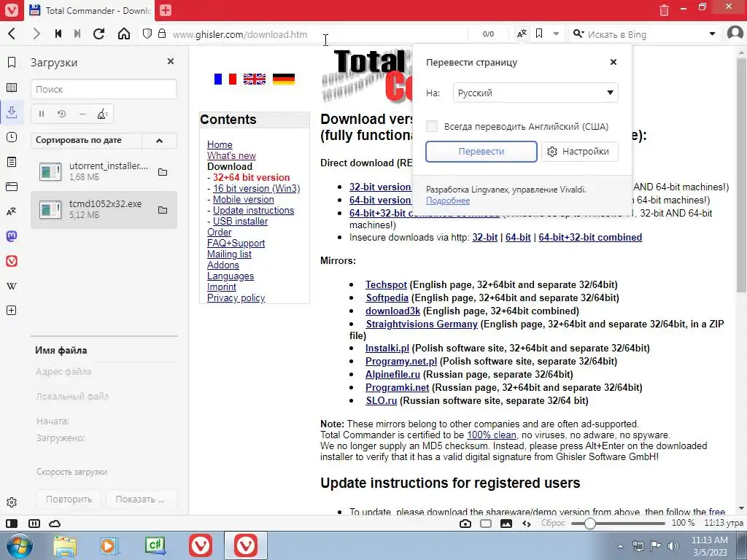
Task: Open the Softpedia mirror link
Action: coord(387,297)
